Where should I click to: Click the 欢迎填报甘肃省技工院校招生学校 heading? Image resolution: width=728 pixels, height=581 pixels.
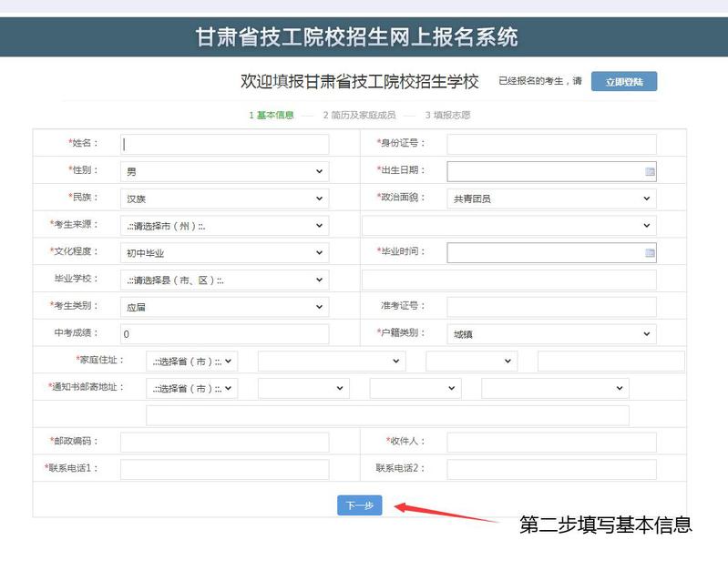[x=359, y=82]
